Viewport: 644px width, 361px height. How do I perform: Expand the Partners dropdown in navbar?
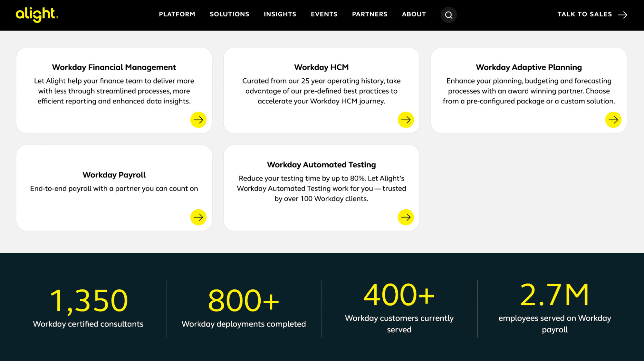[369, 14]
